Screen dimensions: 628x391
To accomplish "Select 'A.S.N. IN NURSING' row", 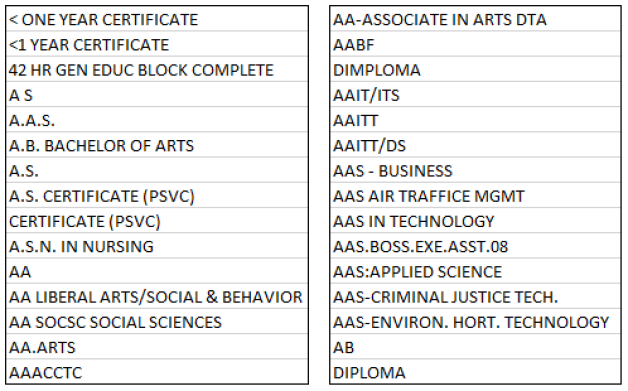I will click(157, 246).
